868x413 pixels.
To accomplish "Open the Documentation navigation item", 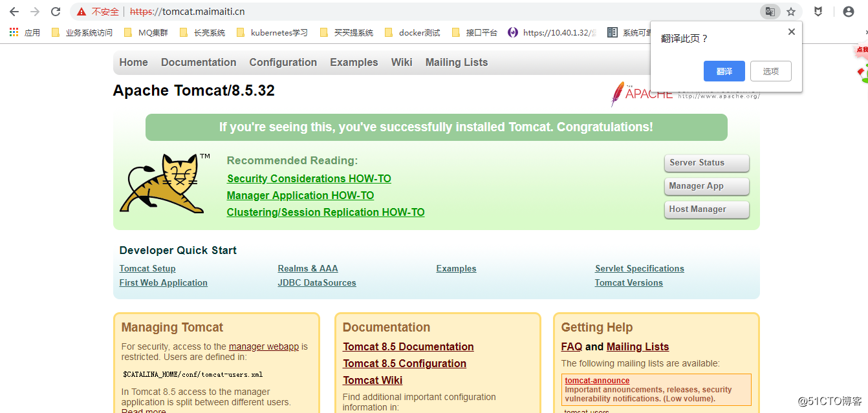I will click(x=199, y=62).
